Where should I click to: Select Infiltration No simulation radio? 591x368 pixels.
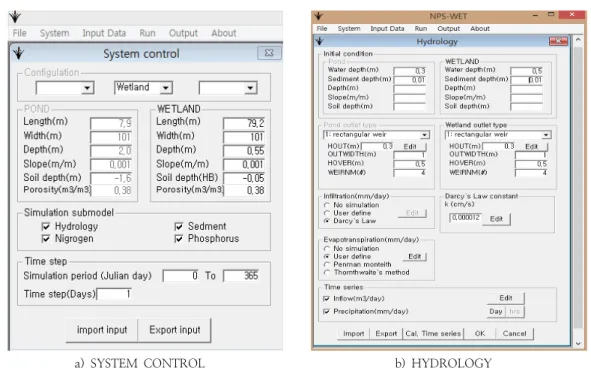pyautogui.click(x=327, y=205)
